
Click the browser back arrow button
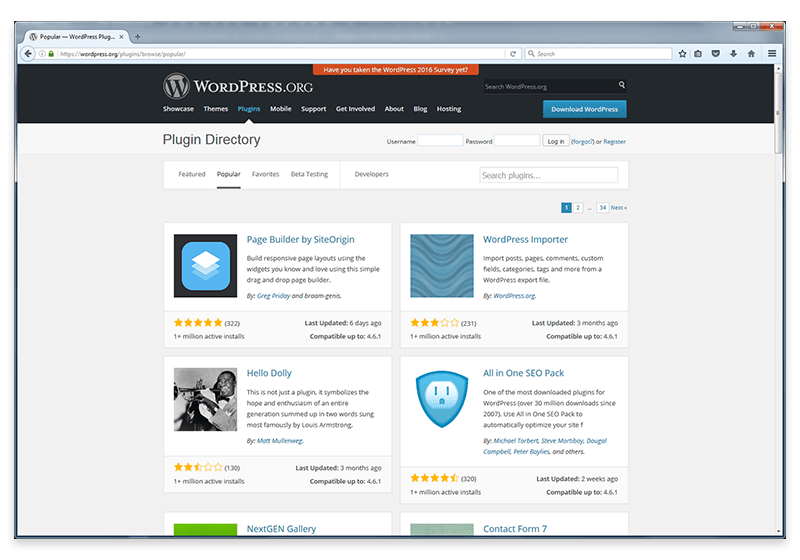[28, 54]
